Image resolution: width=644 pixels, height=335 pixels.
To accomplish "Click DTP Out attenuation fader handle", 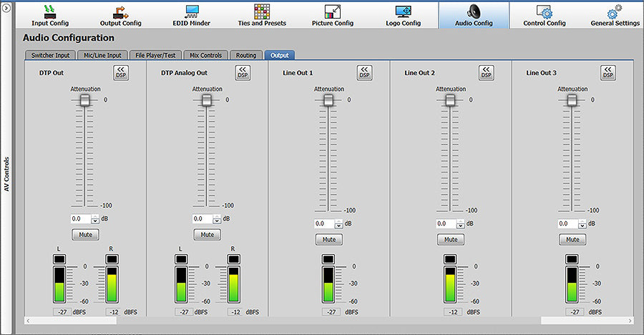I will [x=84, y=100].
